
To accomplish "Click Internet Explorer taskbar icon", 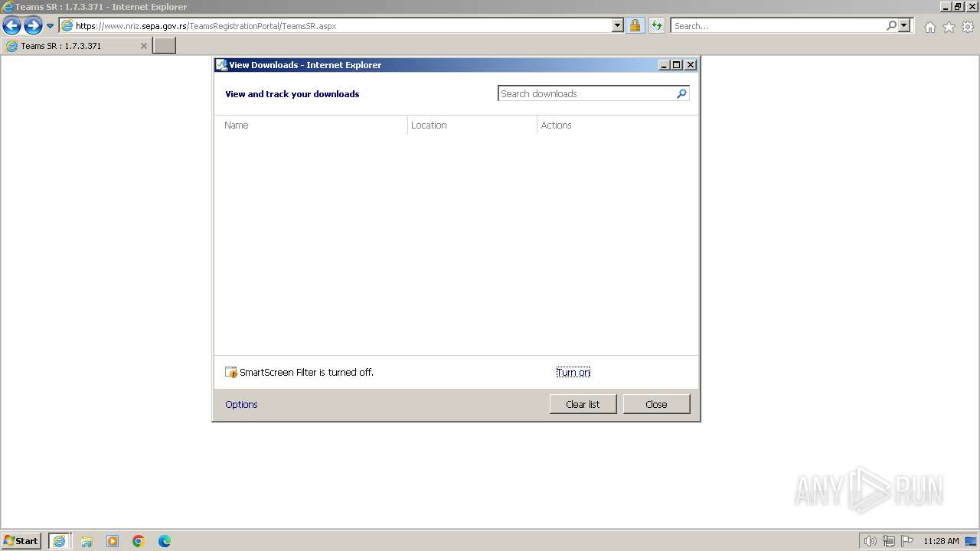I will (x=60, y=541).
